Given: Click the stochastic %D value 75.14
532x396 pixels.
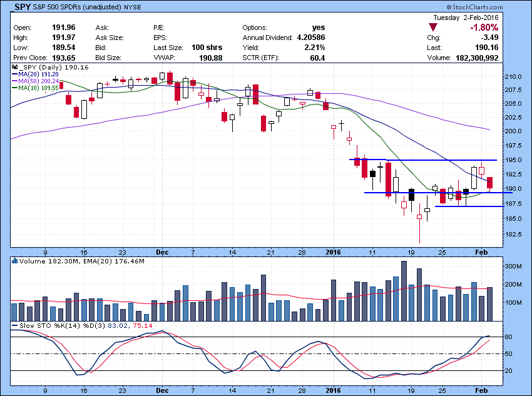Looking at the screenshot, I should pyautogui.click(x=143, y=325).
